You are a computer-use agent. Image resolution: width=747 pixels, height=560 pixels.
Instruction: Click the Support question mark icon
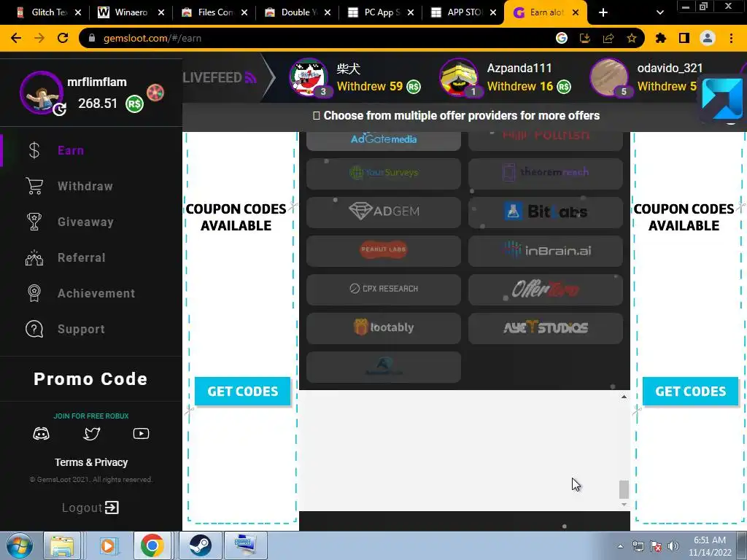coord(34,329)
